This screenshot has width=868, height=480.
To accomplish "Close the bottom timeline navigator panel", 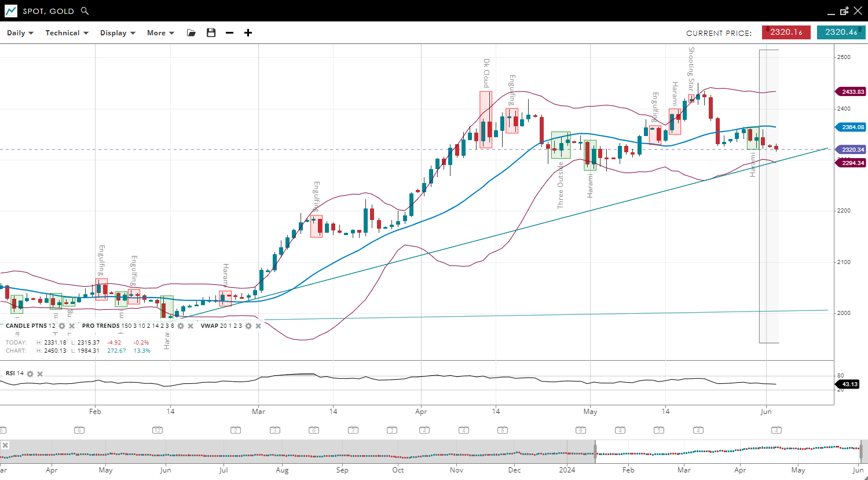I will tap(5, 445).
